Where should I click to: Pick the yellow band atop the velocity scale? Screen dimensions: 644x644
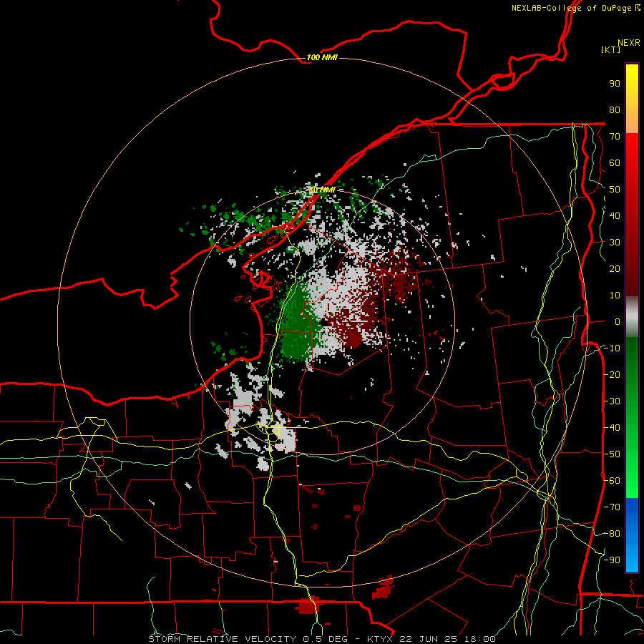point(632,78)
